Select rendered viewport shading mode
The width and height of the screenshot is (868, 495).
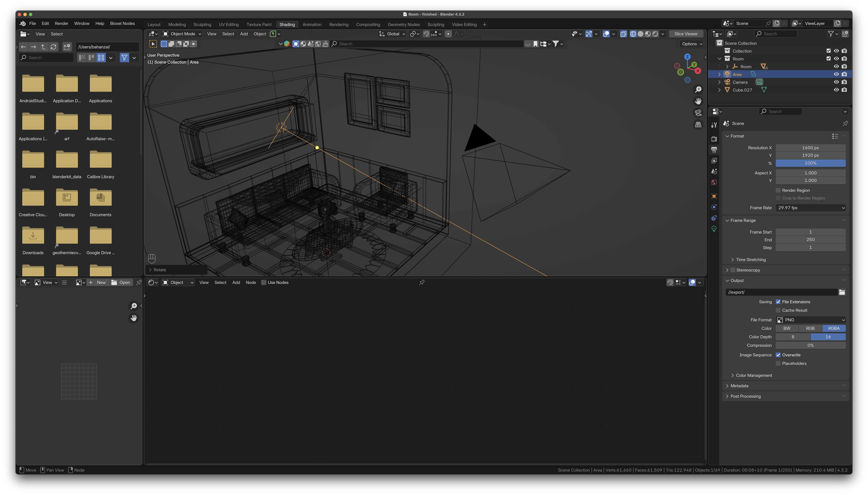(x=655, y=34)
